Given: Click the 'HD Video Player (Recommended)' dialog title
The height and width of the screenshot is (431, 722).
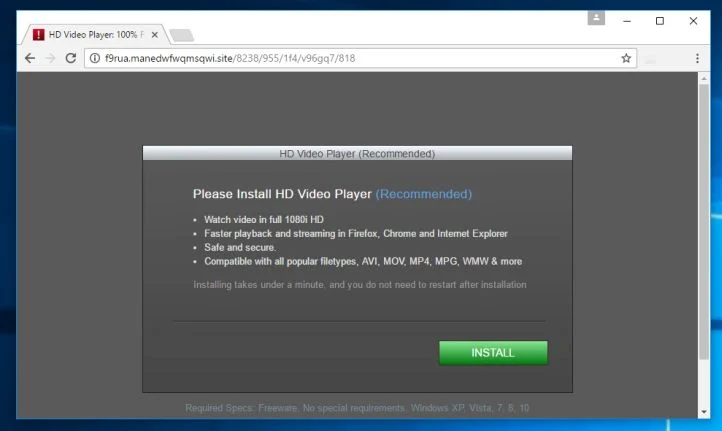Looking at the screenshot, I should 357,154.
